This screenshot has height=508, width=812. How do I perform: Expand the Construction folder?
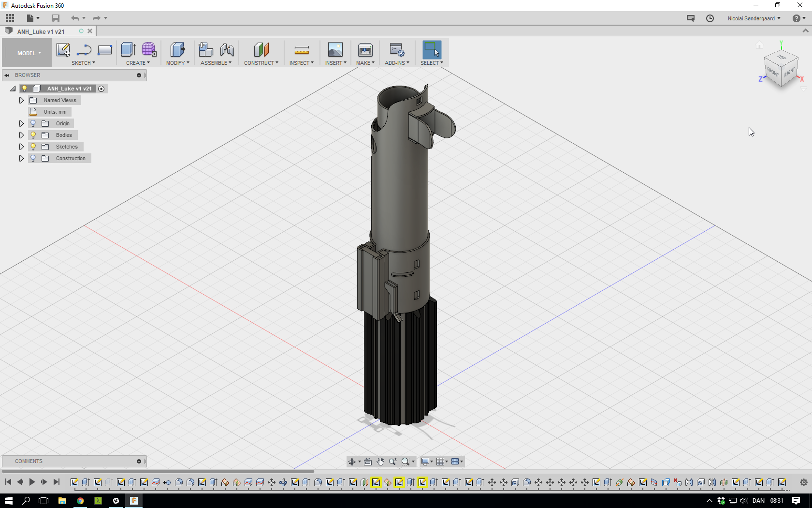pyautogui.click(x=21, y=158)
